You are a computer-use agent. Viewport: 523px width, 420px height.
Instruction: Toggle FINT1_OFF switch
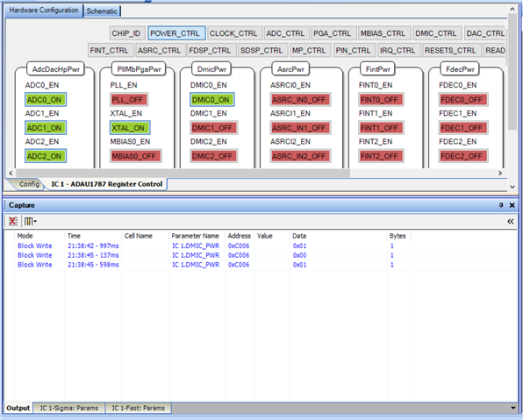(x=381, y=128)
